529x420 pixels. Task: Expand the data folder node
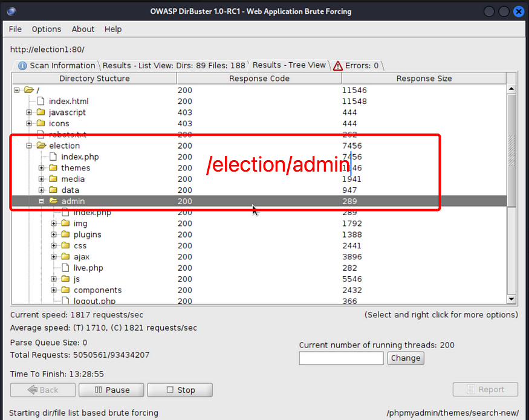coord(41,190)
